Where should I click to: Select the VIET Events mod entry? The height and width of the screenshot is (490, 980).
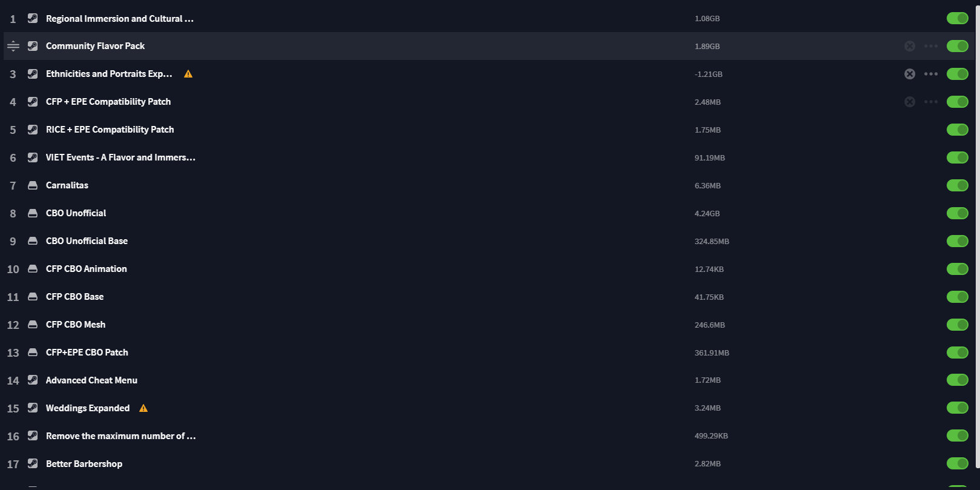(x=120, y=157)
